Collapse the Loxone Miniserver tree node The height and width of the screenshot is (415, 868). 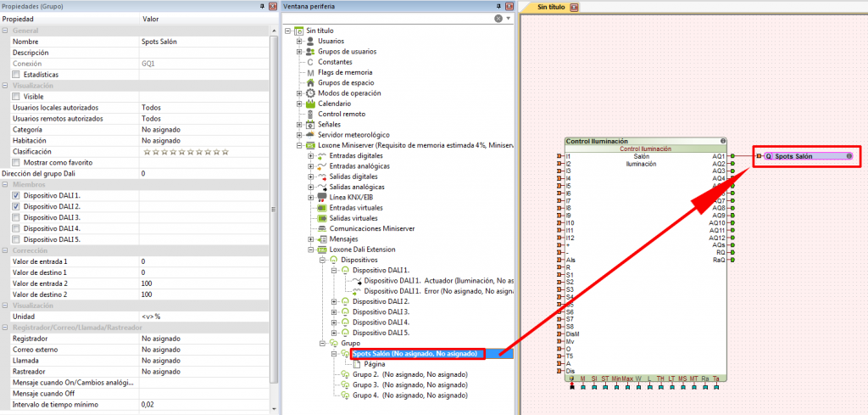click(299, 145)
